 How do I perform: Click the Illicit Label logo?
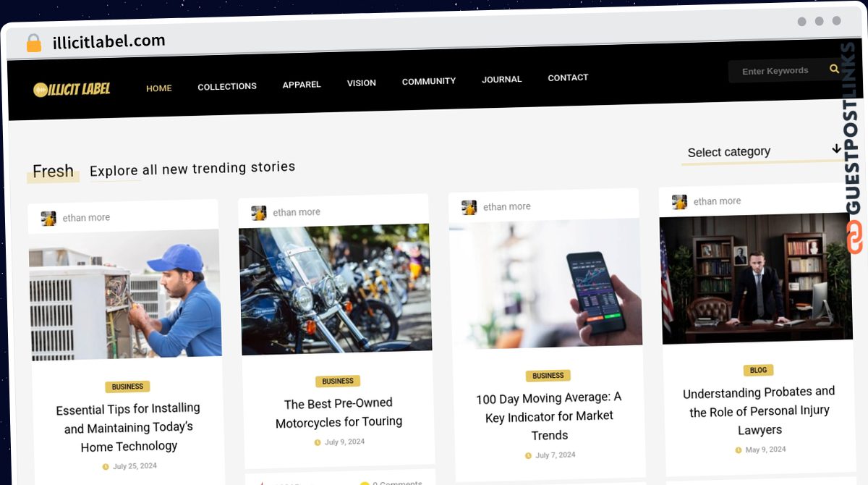point(72,89)
